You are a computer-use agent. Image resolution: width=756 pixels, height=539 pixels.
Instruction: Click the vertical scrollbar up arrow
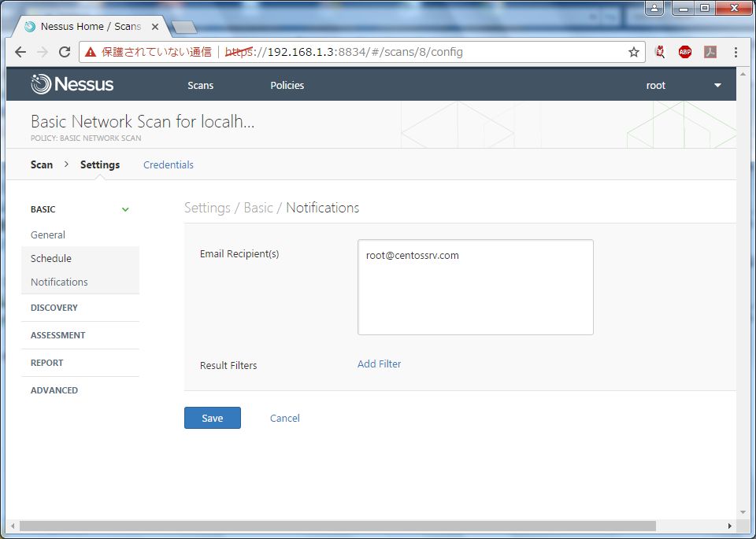point(743,74)
